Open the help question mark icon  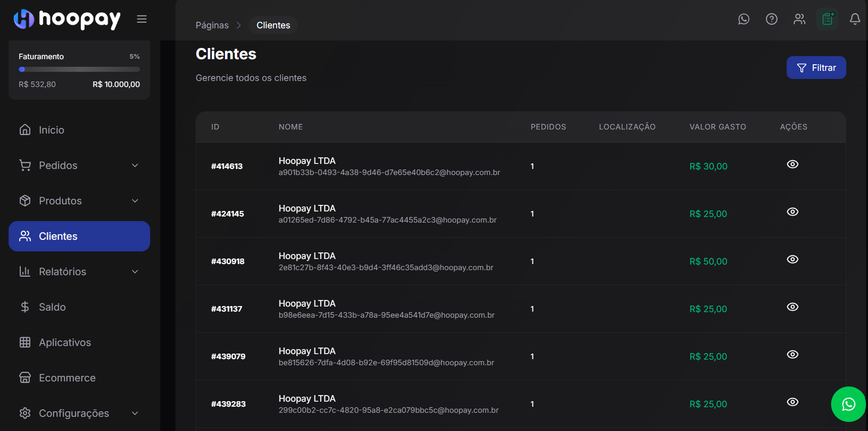[x=771, y=19]
